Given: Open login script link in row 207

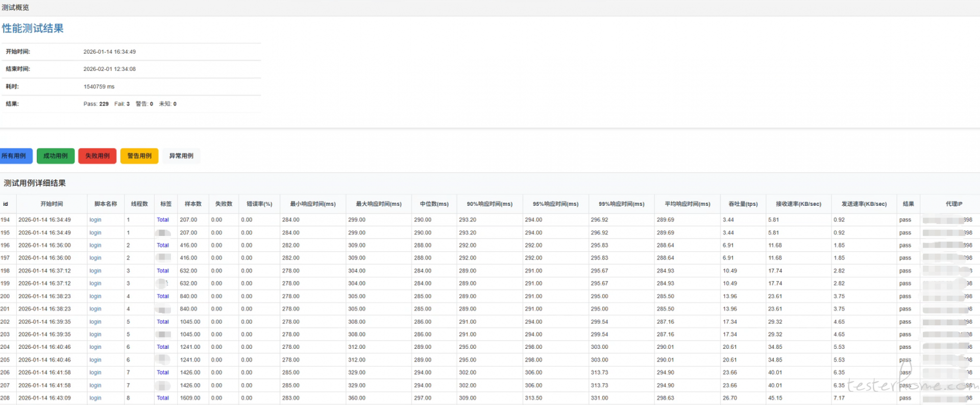Looking at the screenshot, I should point(95,386).
